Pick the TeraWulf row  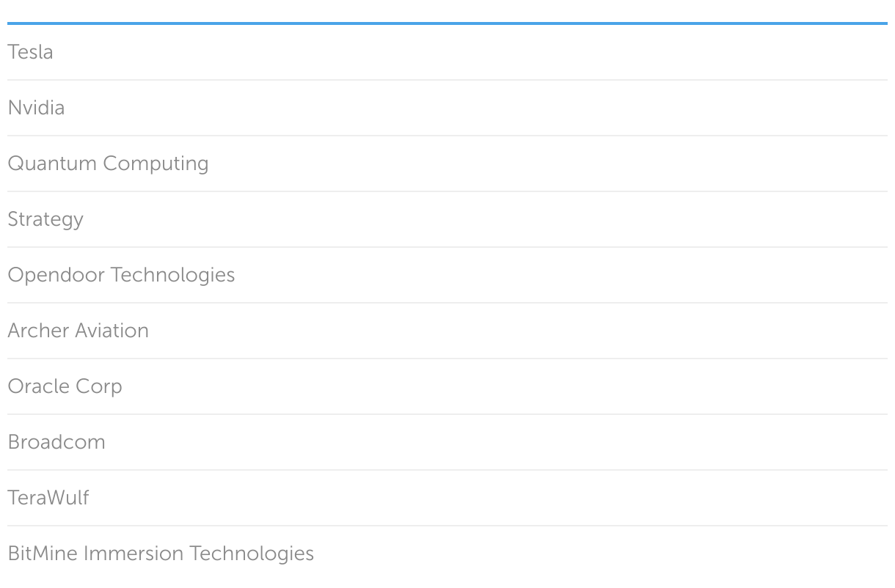click(x=48, y=498)
